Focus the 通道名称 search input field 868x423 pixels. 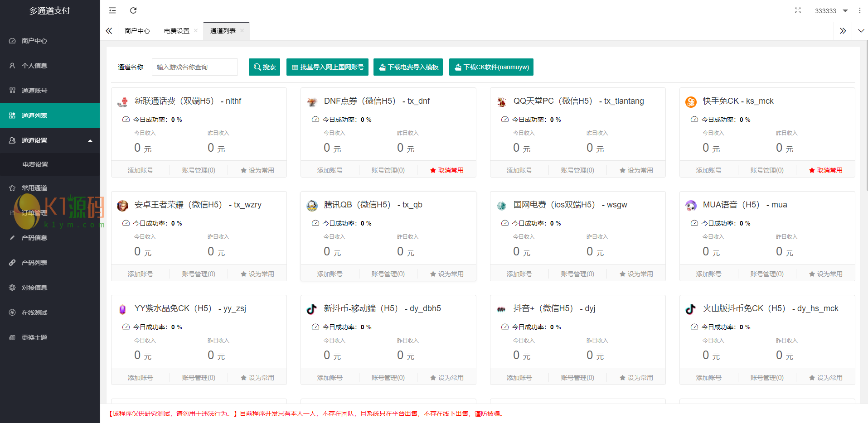pyautogui.click(x=194, y=67)
